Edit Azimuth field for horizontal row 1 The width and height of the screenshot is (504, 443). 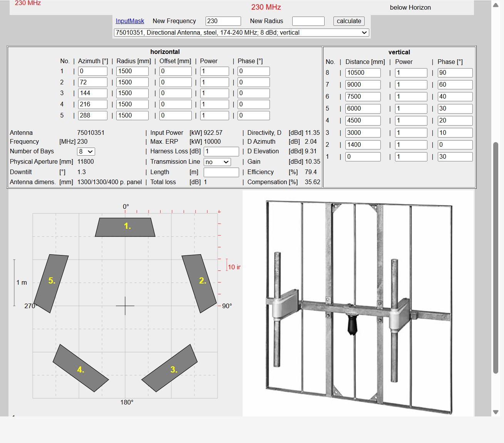(x=93, y=71)
